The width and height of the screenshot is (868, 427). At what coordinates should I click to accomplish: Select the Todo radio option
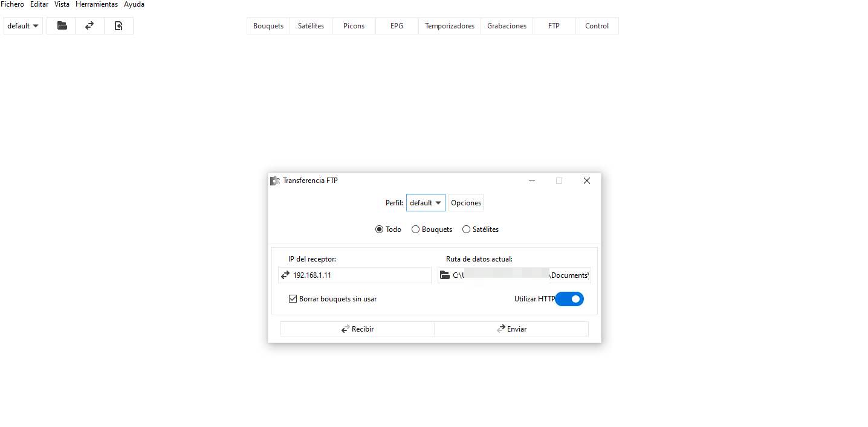379,230
